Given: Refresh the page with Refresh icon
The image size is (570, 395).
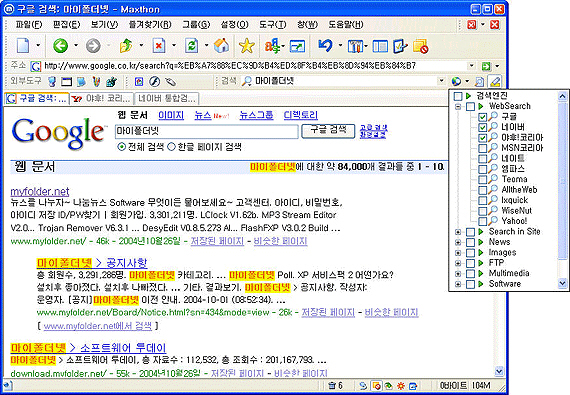Looking at the screenshot, I should (192, 46).
